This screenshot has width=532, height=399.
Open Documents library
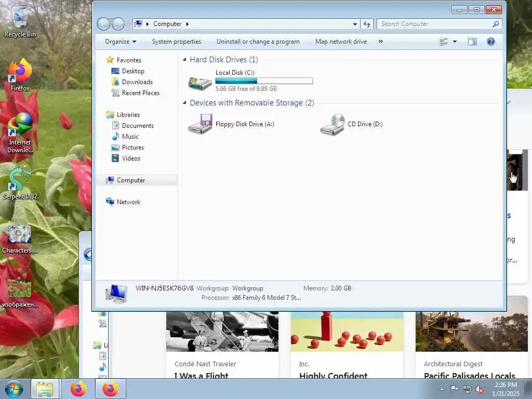[x=138, y=126]
